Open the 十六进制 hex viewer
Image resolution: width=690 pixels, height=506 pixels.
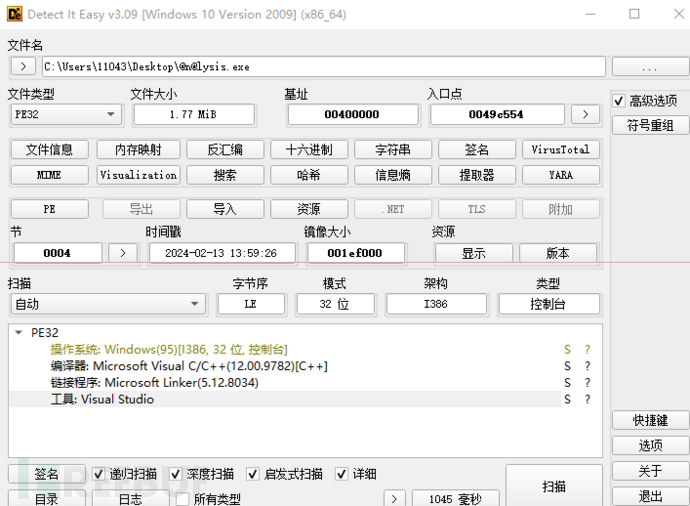[x=309, y=150]
